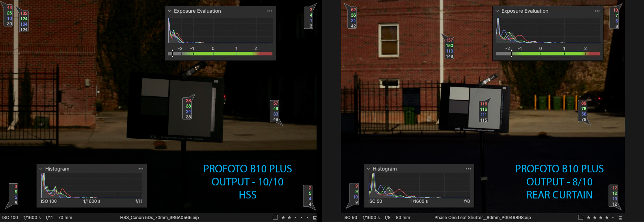Click the left exposure meter color bar

coord(220,54)
